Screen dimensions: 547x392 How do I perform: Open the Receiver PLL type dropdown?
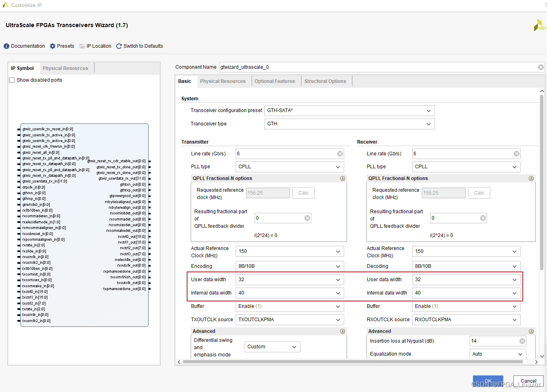click(466, 167)
